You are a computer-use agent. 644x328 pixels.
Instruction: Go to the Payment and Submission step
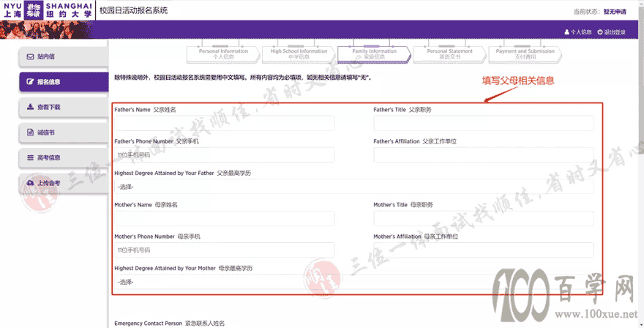525,54
